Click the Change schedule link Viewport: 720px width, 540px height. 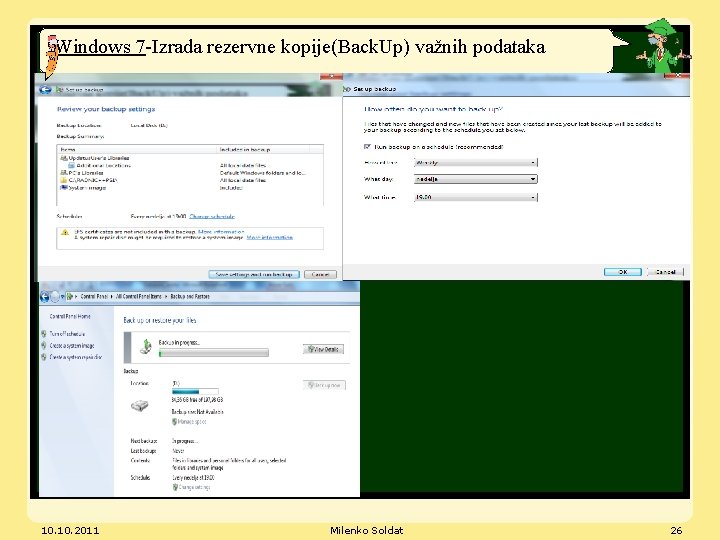[212, 216]
